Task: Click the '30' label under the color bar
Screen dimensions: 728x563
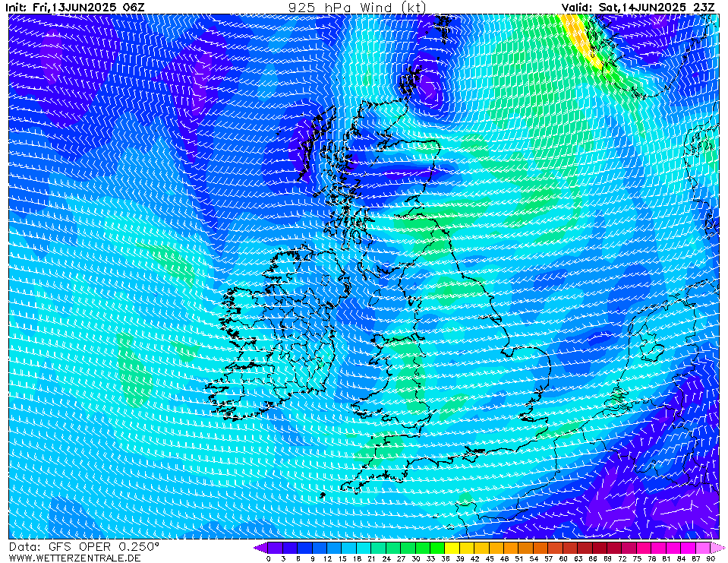Action: pyautogui.click(x=415, y=558)
